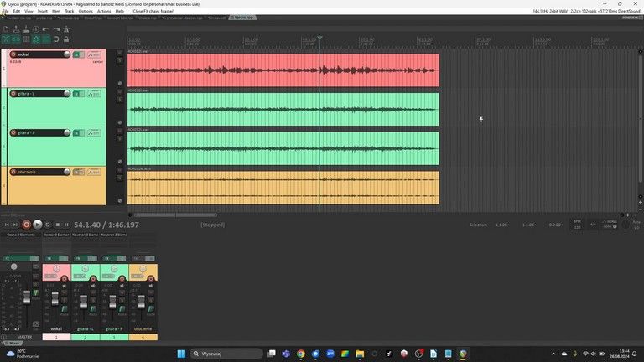This screenshot has width=644, height=362.
Task: Toggle the lock icon in toolbar
Action: click(x=67, y=39)
